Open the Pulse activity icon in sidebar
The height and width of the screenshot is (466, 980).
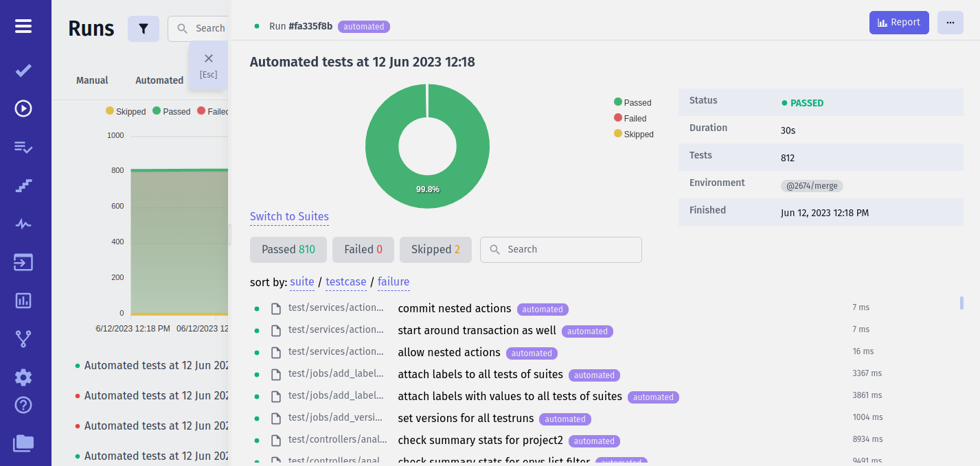click(x=23, y=224)
